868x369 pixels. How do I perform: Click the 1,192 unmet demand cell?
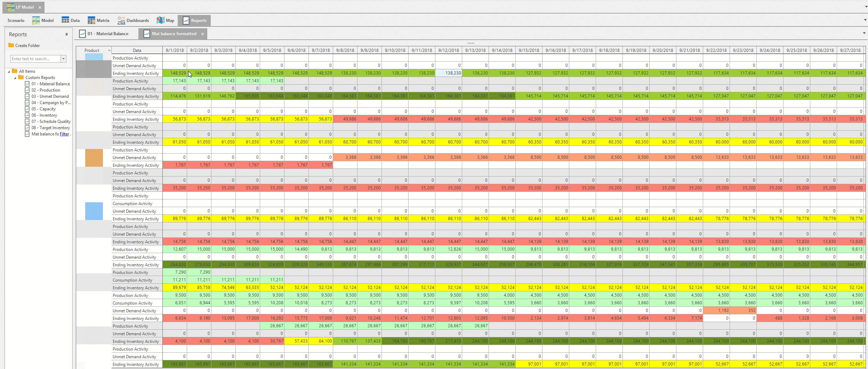tap(716, 311)
